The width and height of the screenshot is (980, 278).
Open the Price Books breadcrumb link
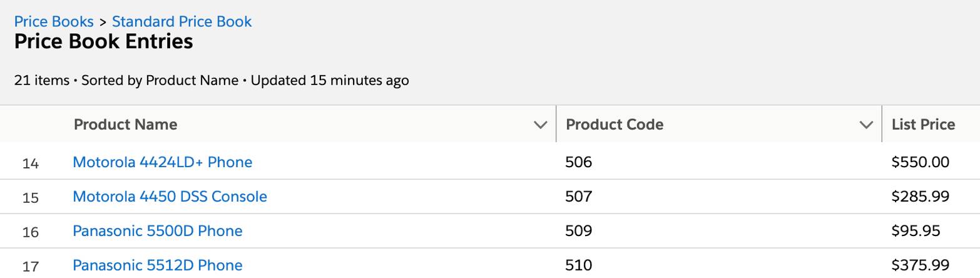[54, 21]
